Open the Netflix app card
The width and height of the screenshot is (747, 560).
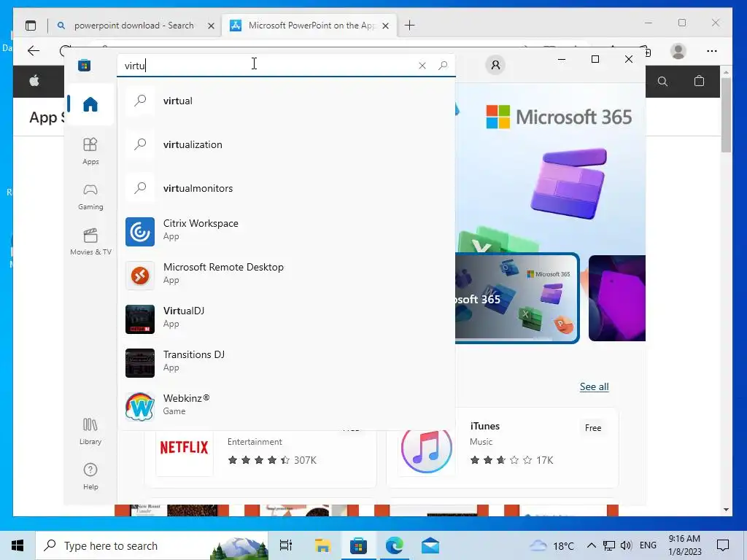[260, 458]
